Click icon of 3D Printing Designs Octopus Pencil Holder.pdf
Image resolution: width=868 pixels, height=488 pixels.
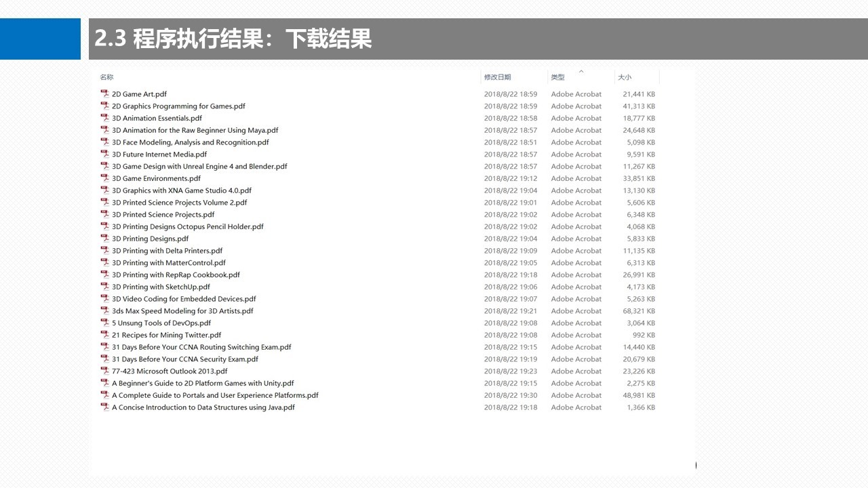pos(105,226)
